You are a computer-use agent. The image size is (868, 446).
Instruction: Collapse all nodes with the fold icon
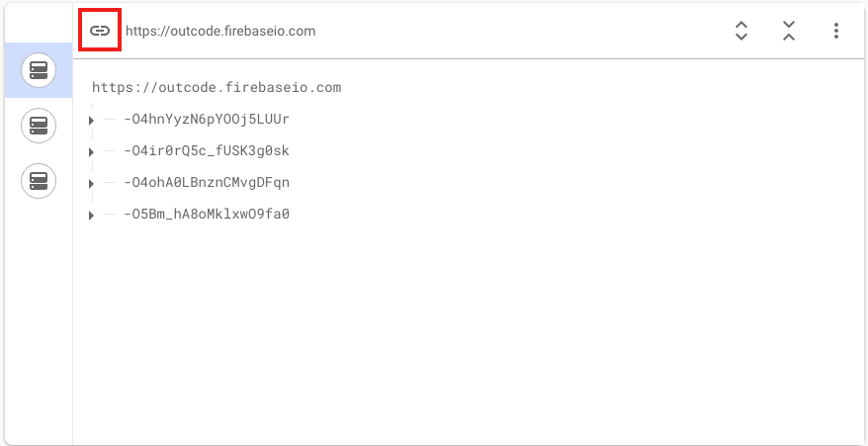(788, 31)
